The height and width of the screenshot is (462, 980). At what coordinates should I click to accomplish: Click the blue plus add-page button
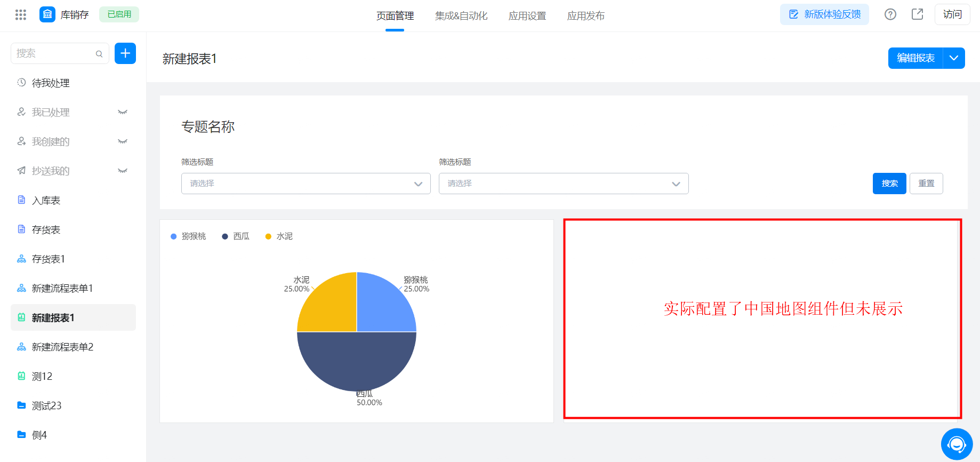(125, 53)
